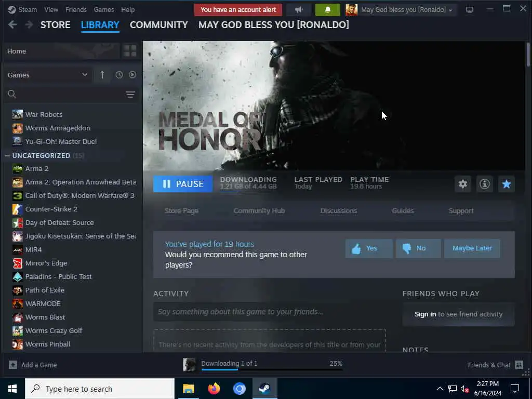Click the sort ascending arrow icon
Viewport: 532px width, 399px height.
[102, 75]
